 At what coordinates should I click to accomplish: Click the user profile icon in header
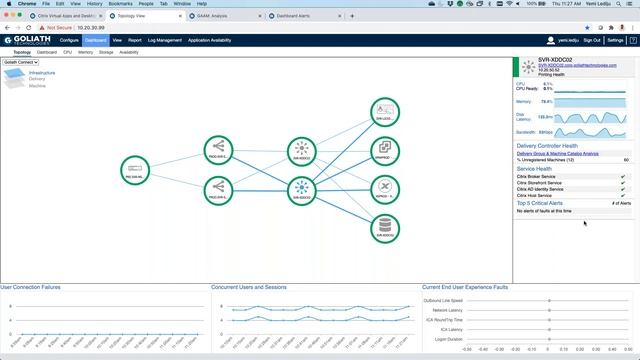point(551,40)
